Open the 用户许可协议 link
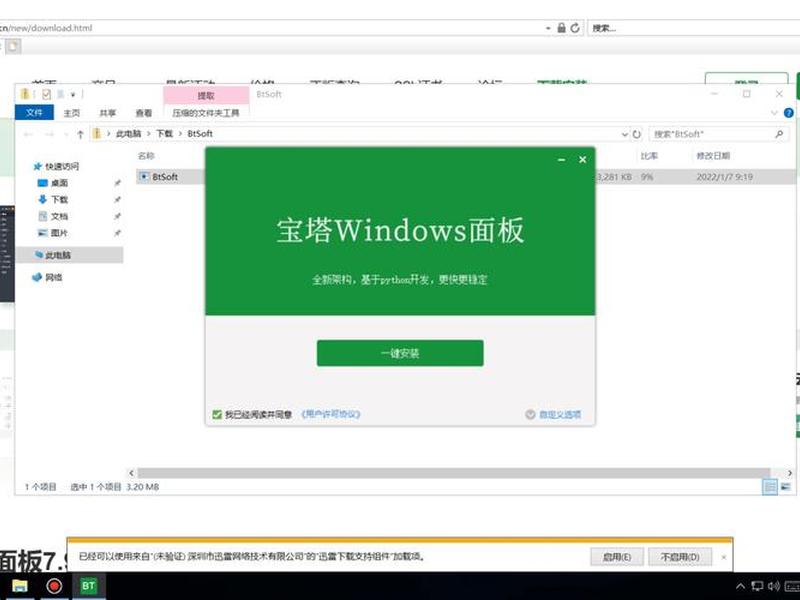Viewport: 800px width, 600px height. coord(331,414)
